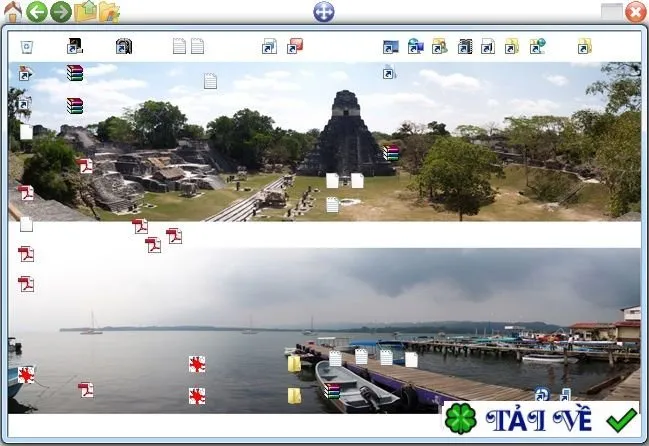Select the document shortcut beside film strip

tap(488, 46)
